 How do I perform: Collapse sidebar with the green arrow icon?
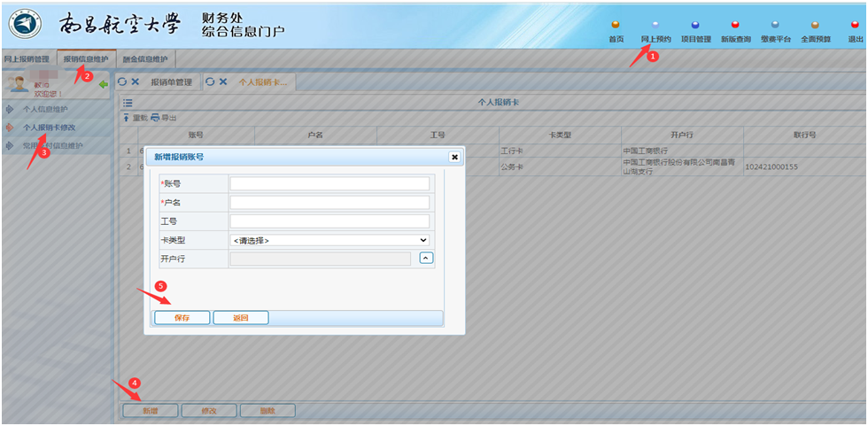103,85
